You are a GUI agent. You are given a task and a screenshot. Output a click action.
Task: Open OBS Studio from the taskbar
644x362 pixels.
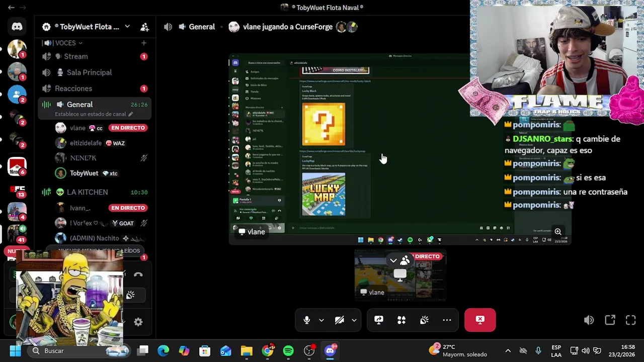(x=309, y=350)
